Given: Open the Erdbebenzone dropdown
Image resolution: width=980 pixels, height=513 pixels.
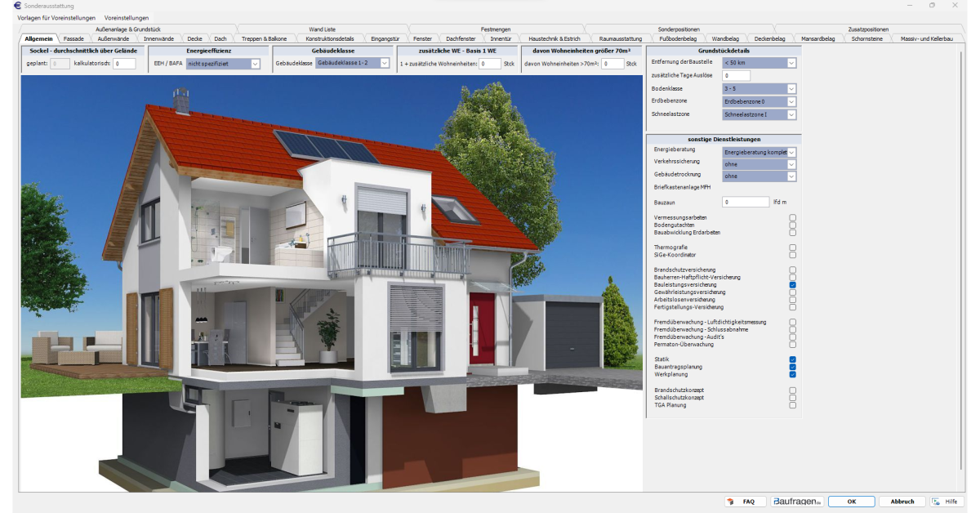Looking at the screenshot, I should click(x=759, y=101).
